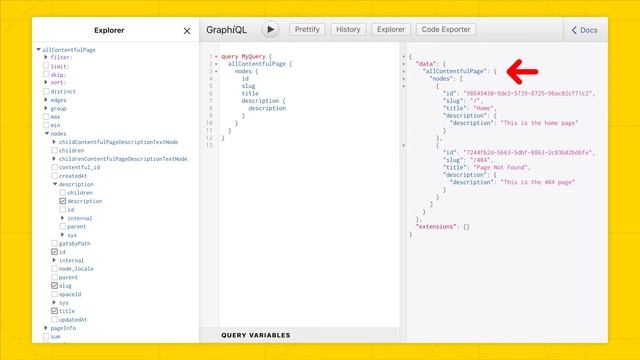Screen dimensions: 640x360
Task: Click the "/404" slug value
Action: 479,160
